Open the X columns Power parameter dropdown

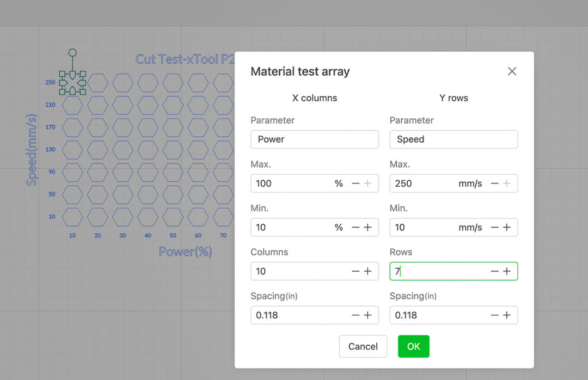(x=314, y=139)
